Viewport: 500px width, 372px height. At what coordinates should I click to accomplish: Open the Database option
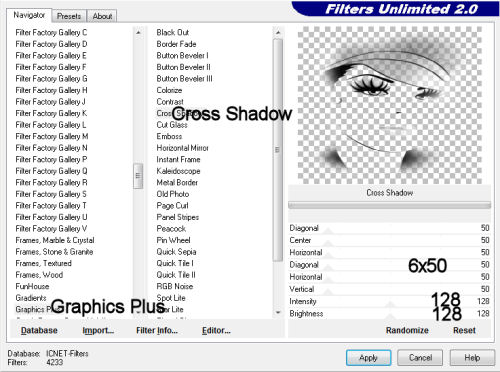click(39, 330)
